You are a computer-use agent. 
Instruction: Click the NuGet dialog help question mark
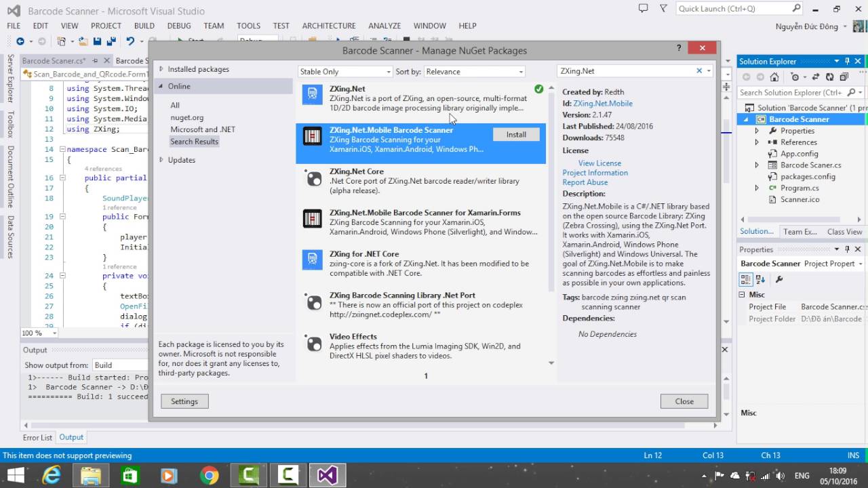tap(679, 48)
